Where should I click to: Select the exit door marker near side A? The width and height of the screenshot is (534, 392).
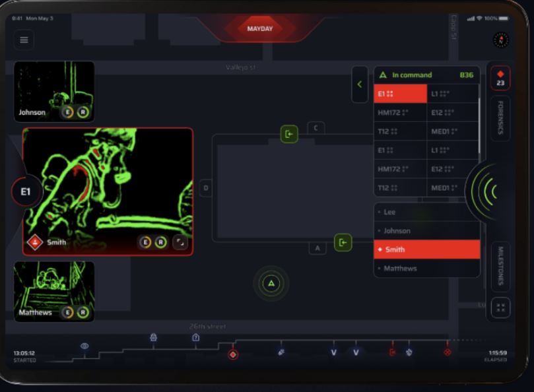point(343,242)
